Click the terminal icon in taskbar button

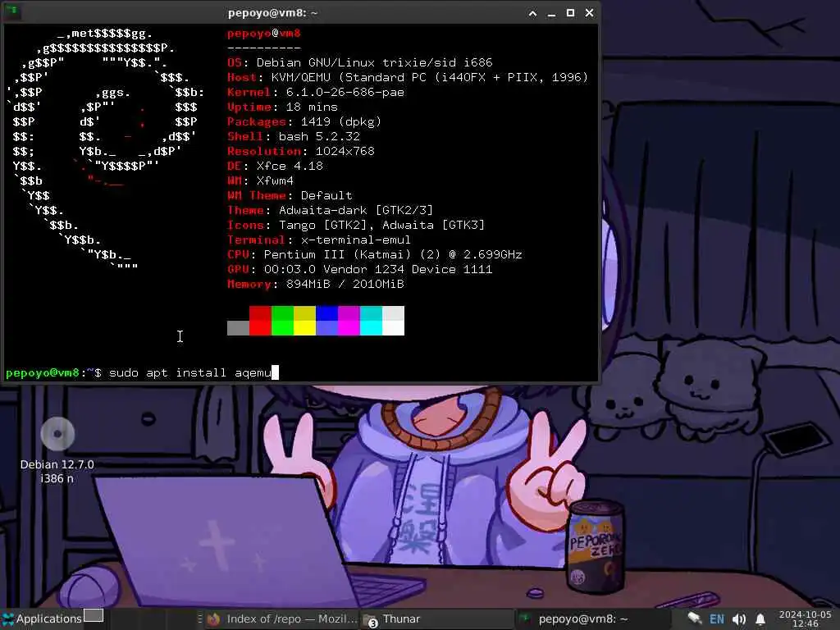pyautogui.click(x=525, y=619)
